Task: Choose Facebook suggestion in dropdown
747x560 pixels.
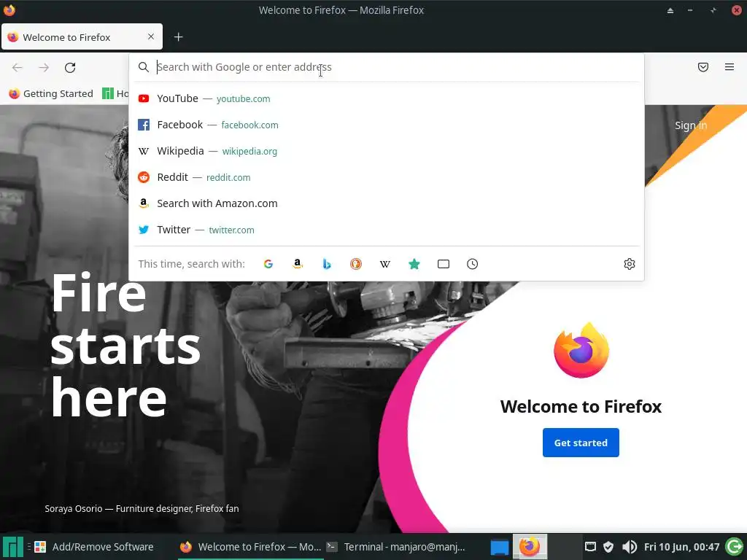Action: tap(387, 125)
